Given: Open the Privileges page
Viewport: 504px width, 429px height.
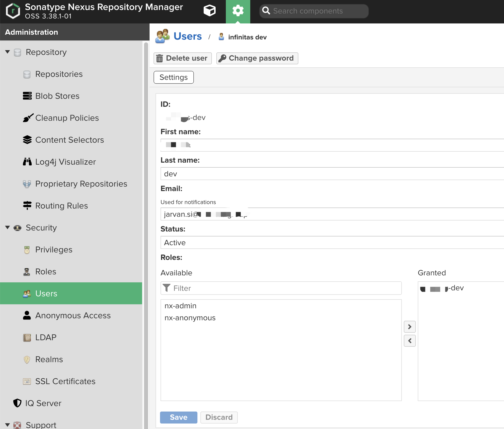Looking at the screenshot, I should (x=71, y=250).
